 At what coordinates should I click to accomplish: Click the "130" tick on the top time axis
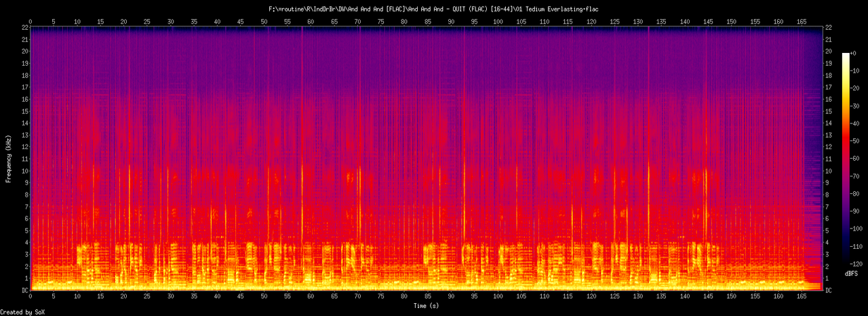tap(638, 22)
